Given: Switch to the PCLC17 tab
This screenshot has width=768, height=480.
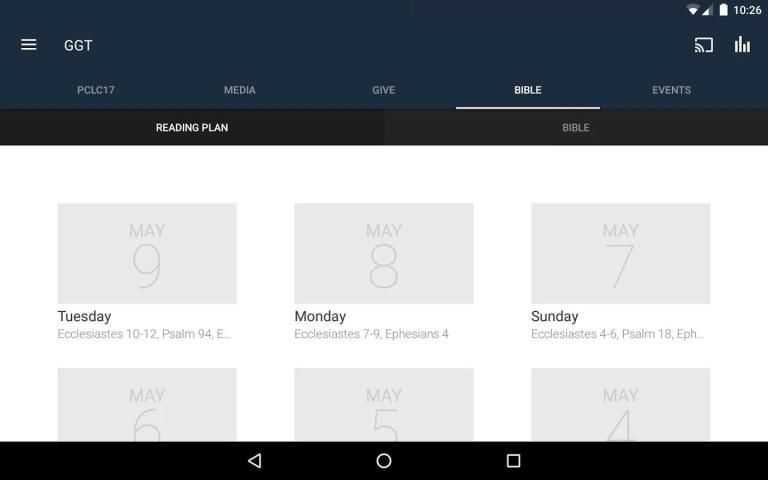Looking at the screenshot, I should pyautogui.click(x=96, y=90).
